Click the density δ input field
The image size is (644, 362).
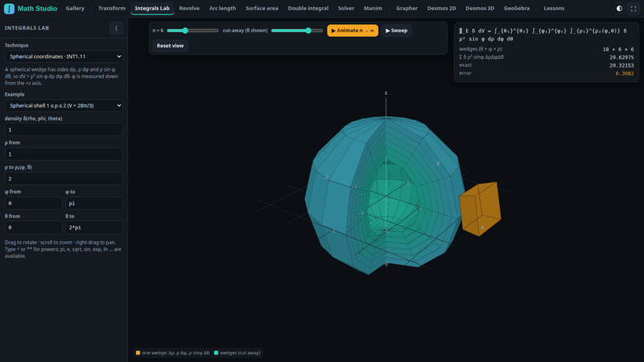(64, 130)
